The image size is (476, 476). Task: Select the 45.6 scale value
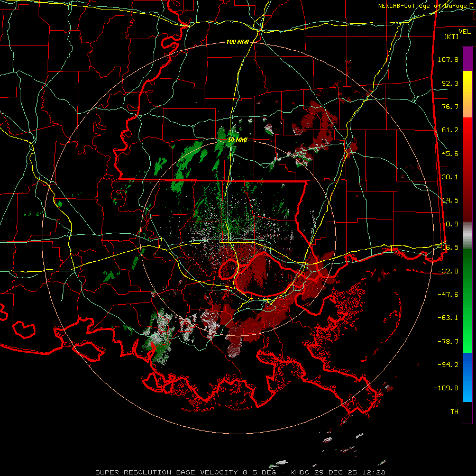(x=450, y=153)
